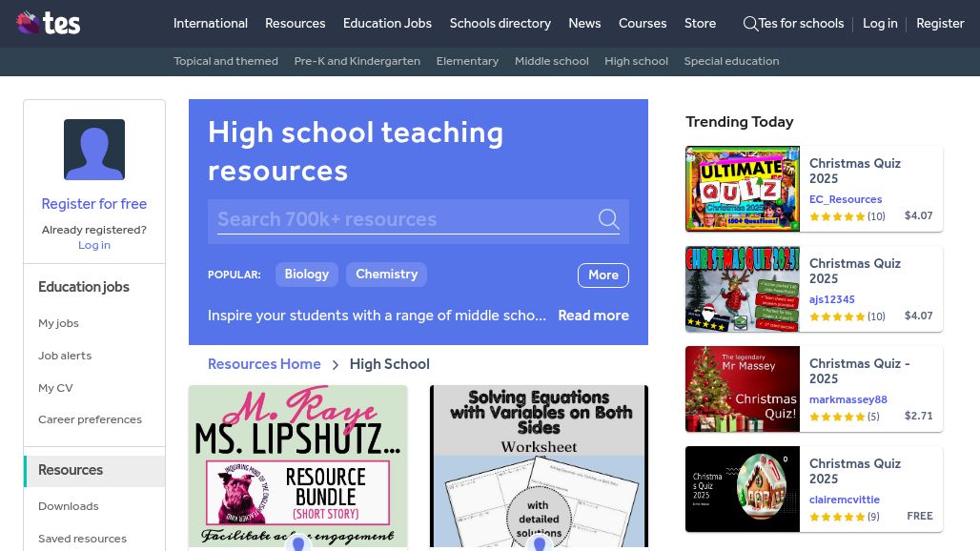Image resolution: width=980 pixels, height=551 pixels.
Task: Open the Solving Equations worksheet thumbnail
Action: (539, 465)
